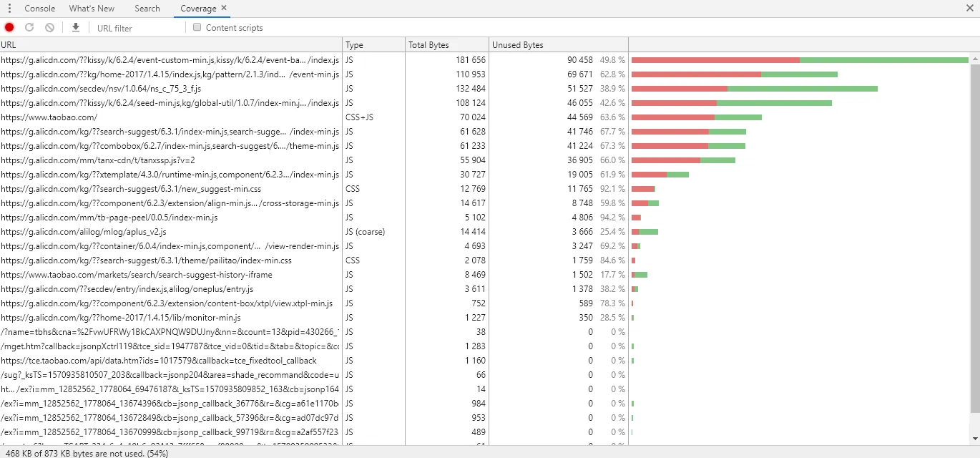Click the clear all coverage icon
Image resolution: width=980 pixels, height=458 pixels.
[x=49, y=27]
